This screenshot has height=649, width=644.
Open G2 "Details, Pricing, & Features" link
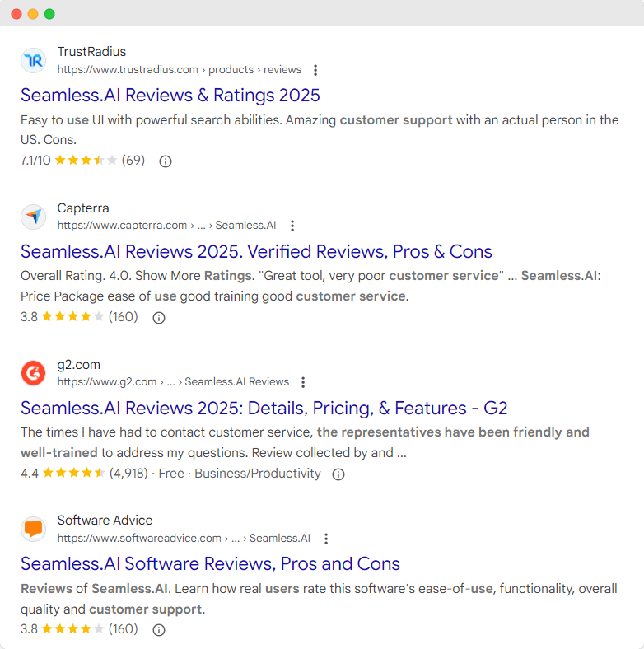264,408
